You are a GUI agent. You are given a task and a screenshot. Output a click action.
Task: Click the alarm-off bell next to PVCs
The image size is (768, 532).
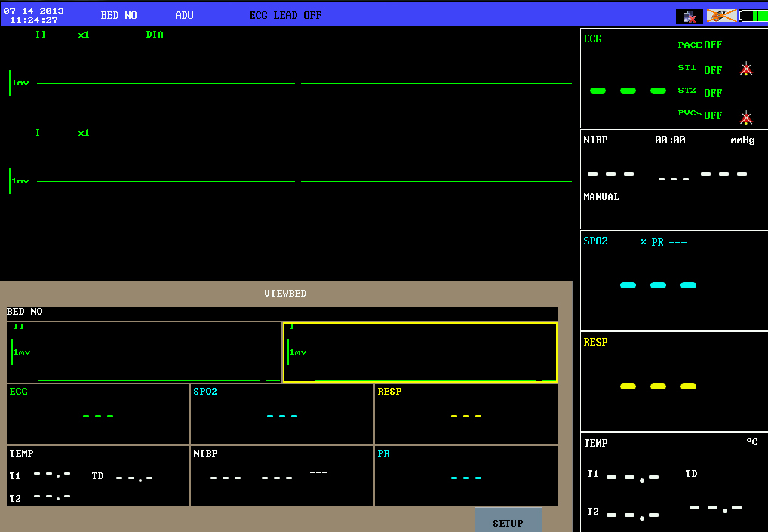[x=746, y=117]
